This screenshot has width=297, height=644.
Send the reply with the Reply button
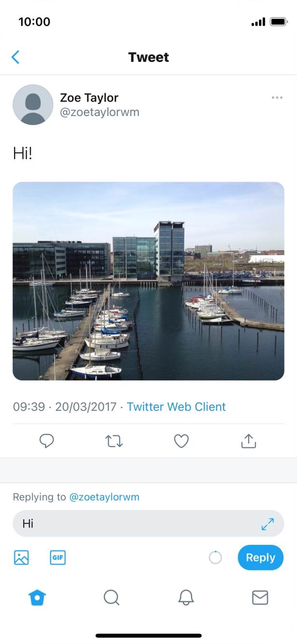[260, 557]
